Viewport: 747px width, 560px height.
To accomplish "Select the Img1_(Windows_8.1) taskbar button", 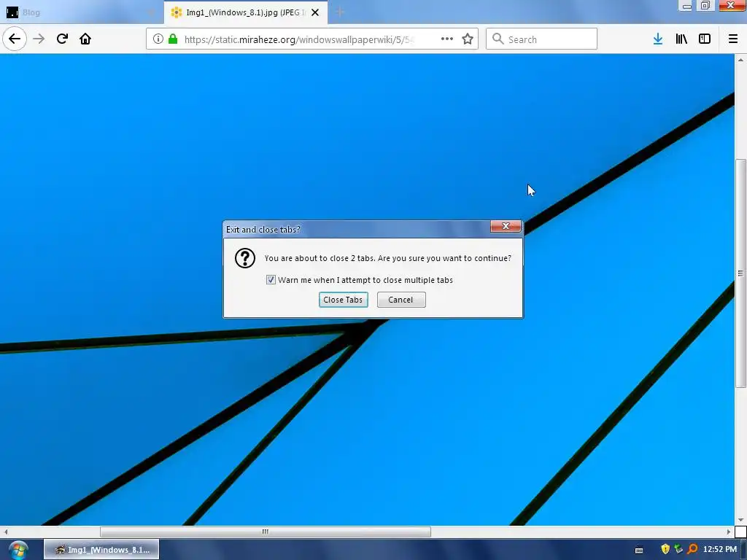I will tap(101, 550).
